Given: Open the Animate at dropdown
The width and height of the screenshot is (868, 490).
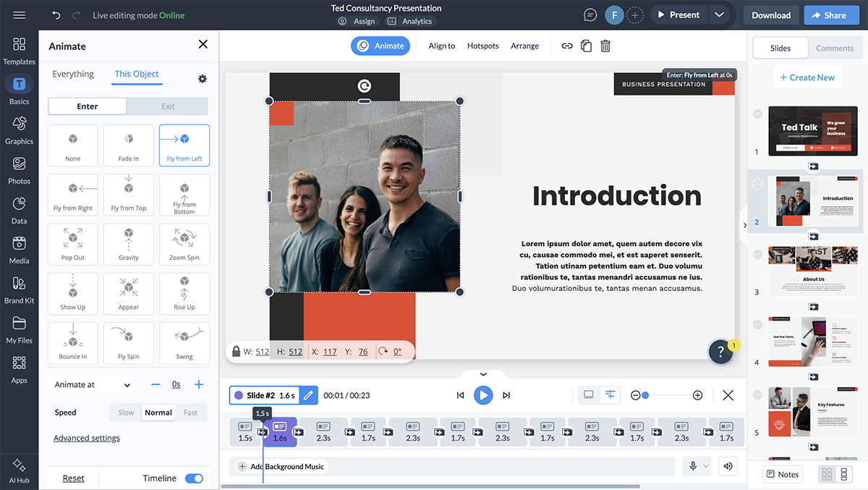Looking at the screenshot, I should click(x=93, y=385).
